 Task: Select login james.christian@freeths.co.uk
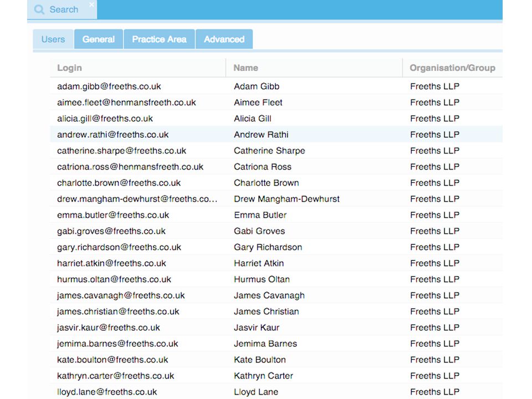(x=118, y=312)
